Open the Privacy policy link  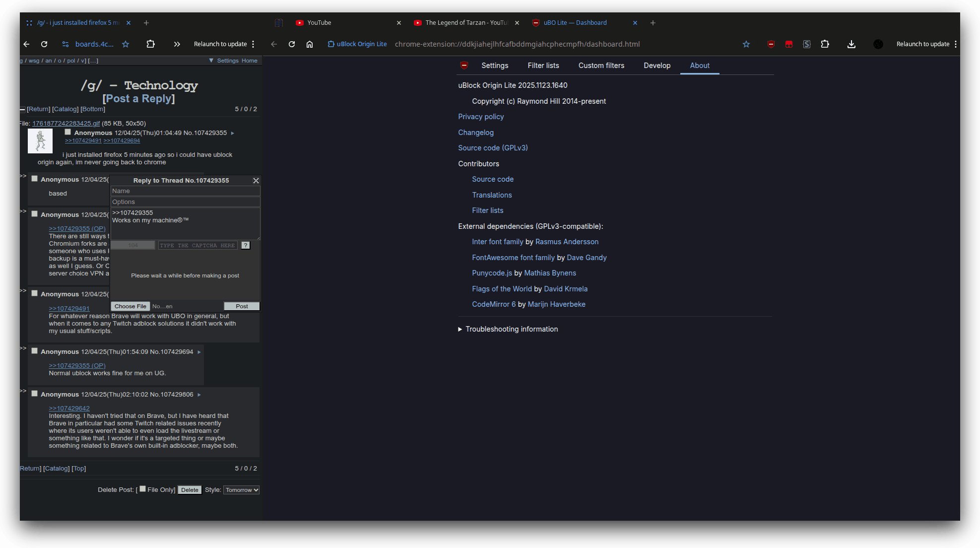coord(481,117)
